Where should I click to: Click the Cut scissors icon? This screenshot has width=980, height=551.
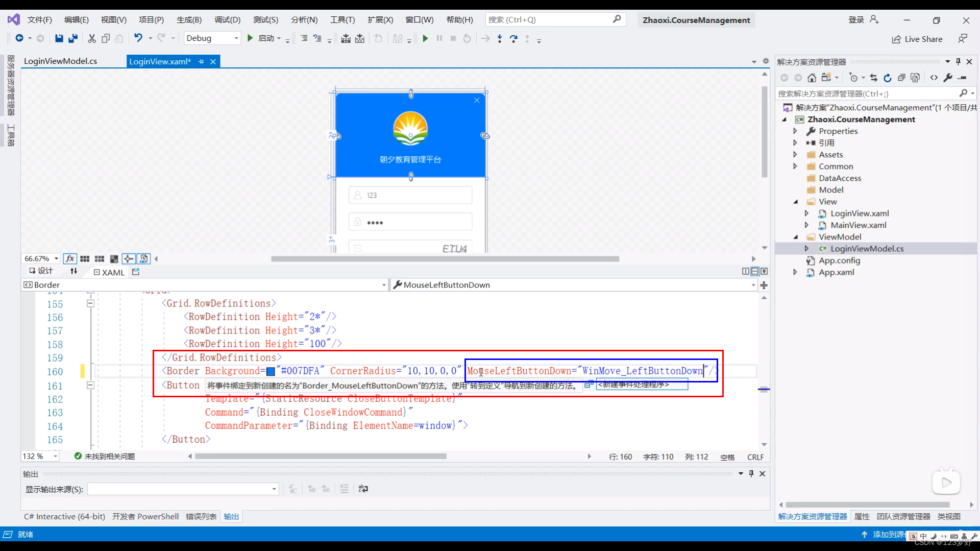coord(92,38)
